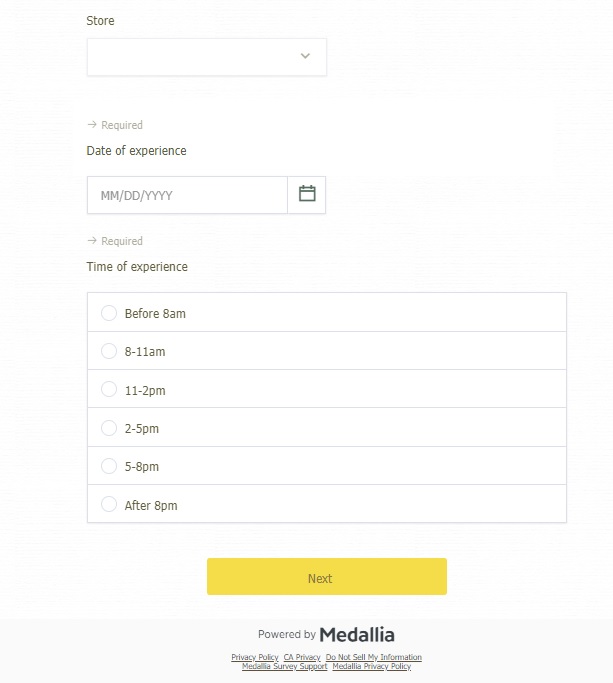Click the yellow Next button

point(327,576)
